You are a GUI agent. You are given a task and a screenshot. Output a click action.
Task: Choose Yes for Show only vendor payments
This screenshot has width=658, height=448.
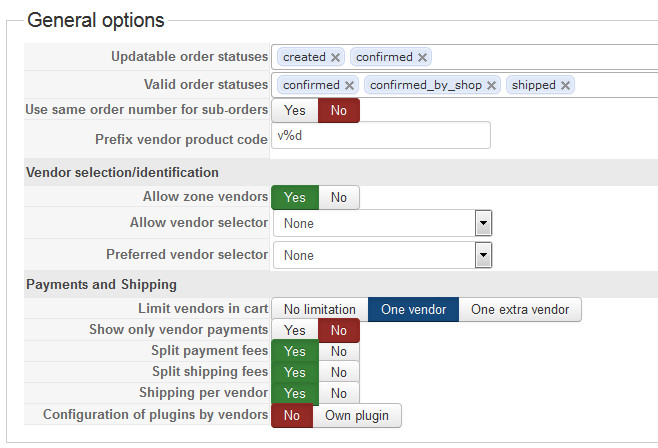point(295,330)
